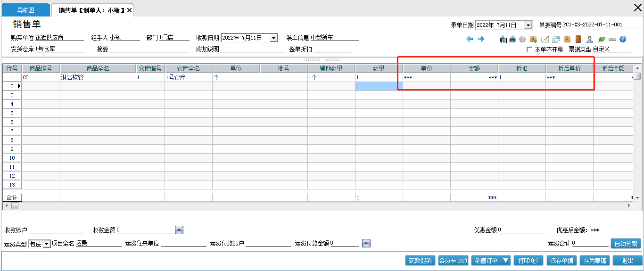Image resolution: width=644 pixels, height=271 pixels.
Task: Click the barcode scan import icon
Action: tap(503, 40)
